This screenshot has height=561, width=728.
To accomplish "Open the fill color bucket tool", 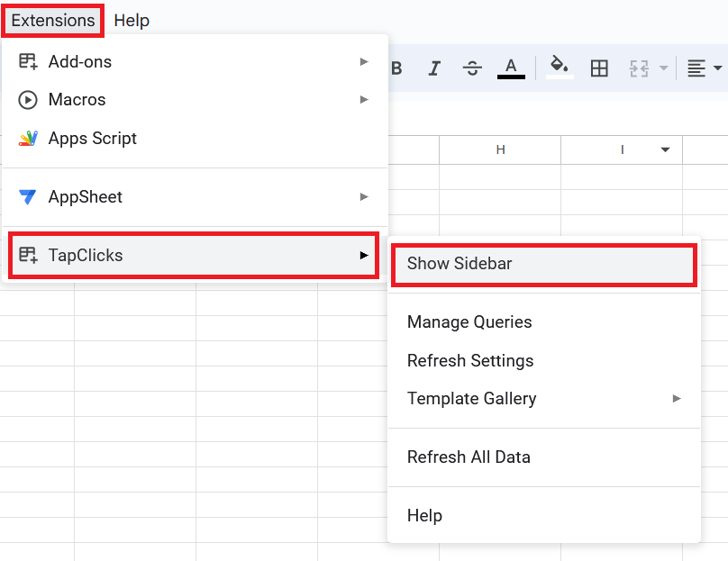I will pos(560,68).
